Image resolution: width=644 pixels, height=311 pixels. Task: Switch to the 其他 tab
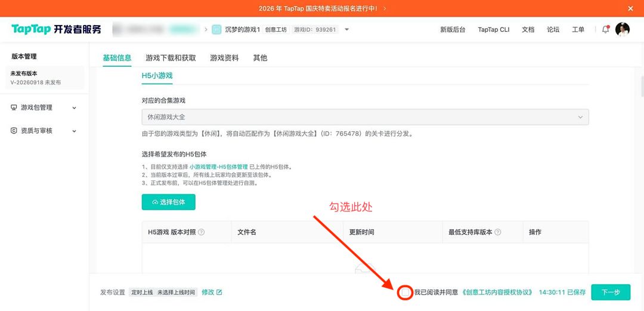[260, 58]
